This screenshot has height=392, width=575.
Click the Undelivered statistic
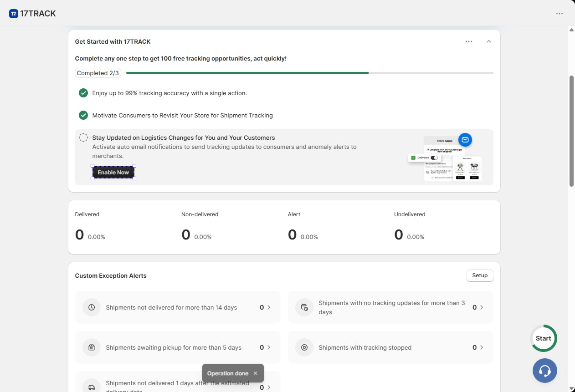click(410, 227)
